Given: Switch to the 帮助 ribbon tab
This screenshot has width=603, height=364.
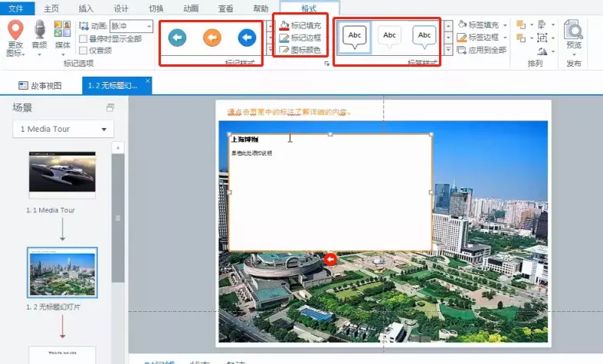Looking at the screenshot, I should pyautogui.click(x=261, y=8).
